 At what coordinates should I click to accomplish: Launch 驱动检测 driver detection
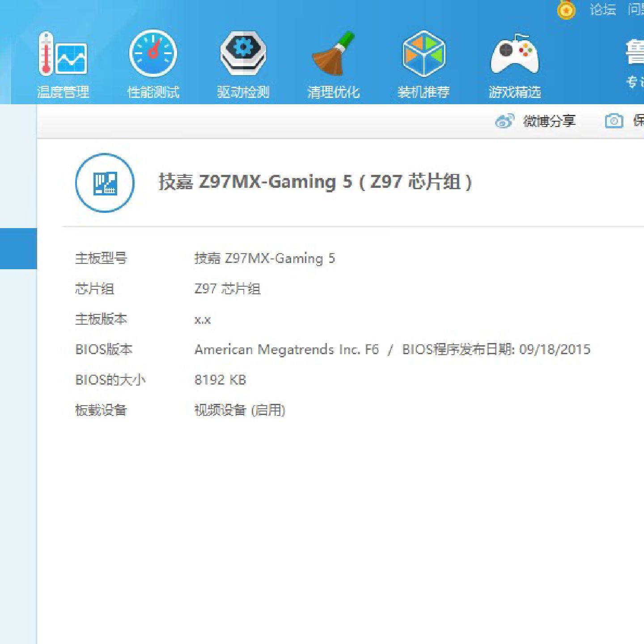[x=243, y=63]
